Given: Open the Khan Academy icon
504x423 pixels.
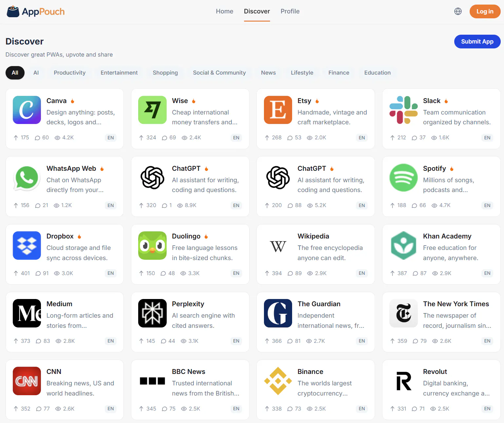Looking at the screenshot, I should coord(403,245).
